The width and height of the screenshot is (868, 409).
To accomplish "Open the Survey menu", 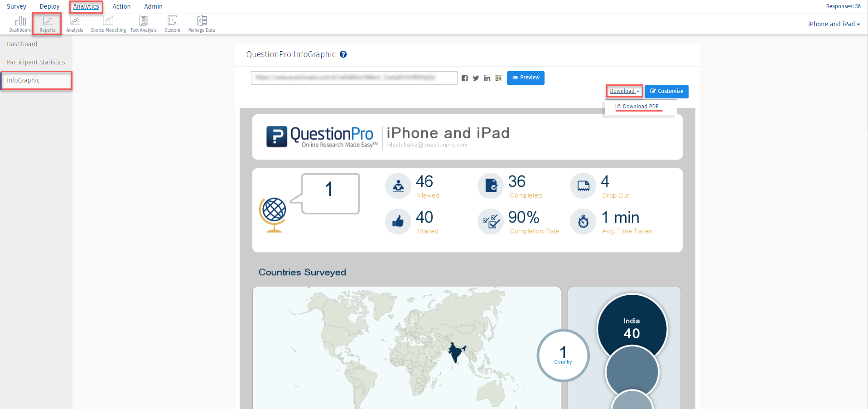I will click(16, 6).
